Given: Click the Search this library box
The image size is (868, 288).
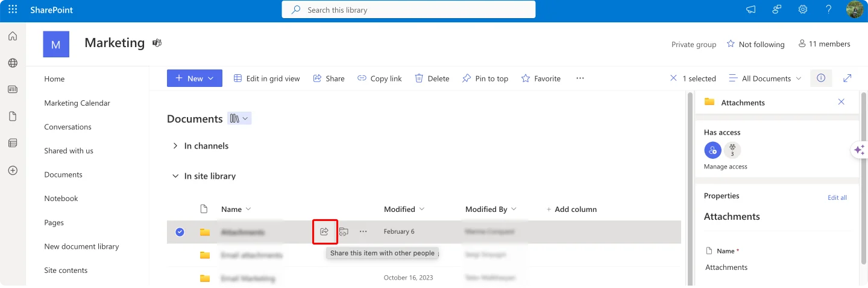Looking at the screenshot, I should (409, 10).
